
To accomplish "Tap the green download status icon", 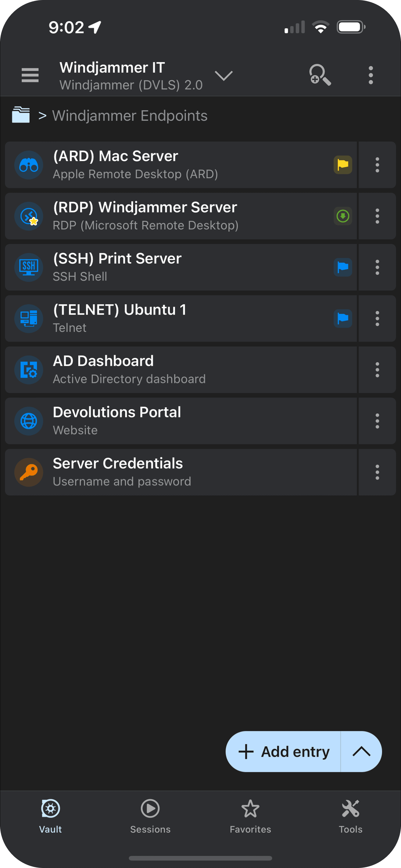I will coord(343,216).
